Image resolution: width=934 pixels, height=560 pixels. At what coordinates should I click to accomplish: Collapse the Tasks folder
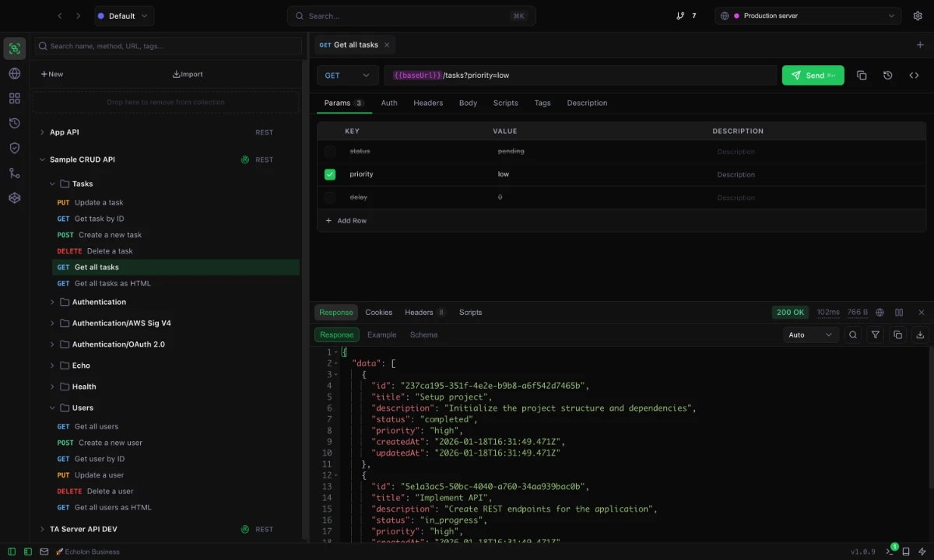(52, 184)
